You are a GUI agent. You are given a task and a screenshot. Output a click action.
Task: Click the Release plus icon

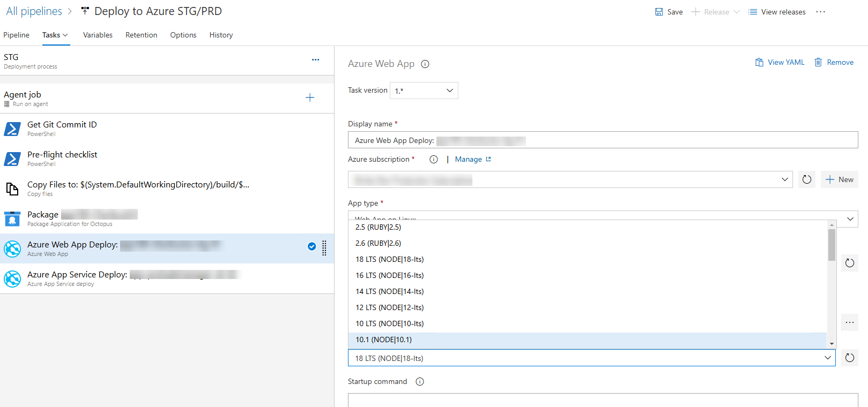[x=695, y=12]
